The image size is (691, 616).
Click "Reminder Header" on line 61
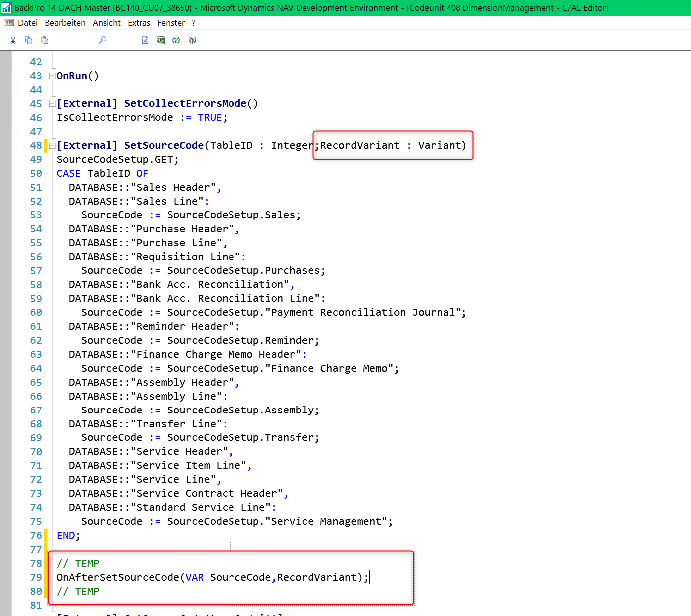click(x=183, y=326)
